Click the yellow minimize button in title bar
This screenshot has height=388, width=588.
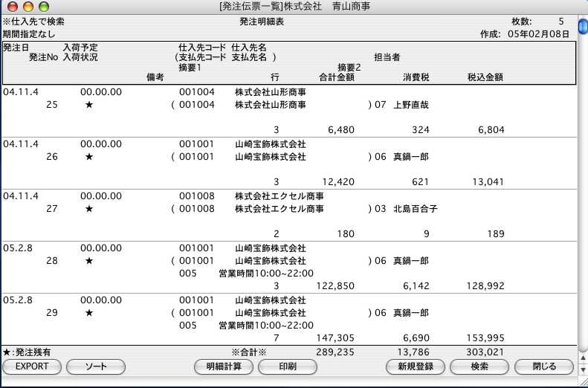(x=28, y=7)
